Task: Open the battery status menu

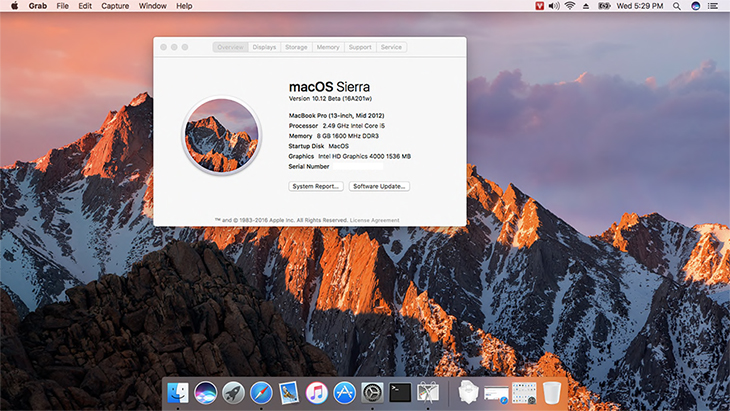Action: pos(604,6)
